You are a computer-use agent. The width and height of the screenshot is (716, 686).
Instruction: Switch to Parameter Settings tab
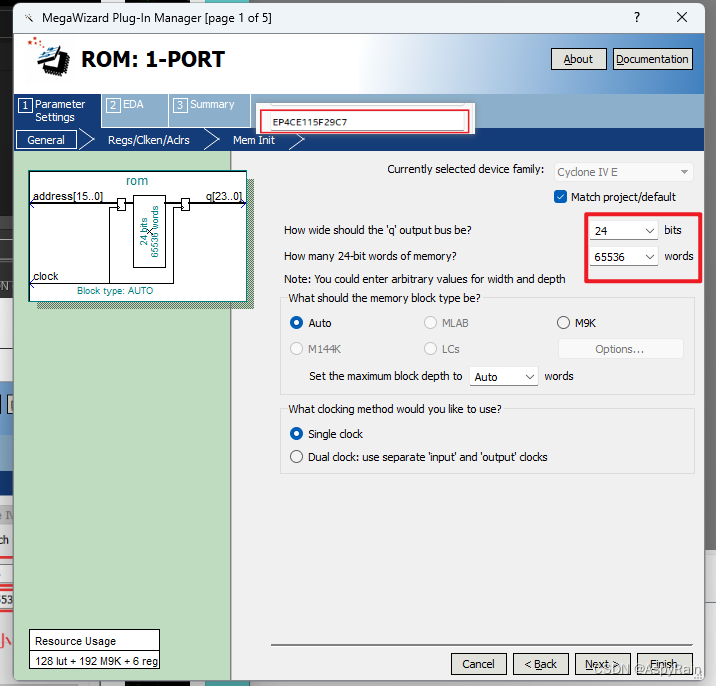point(58,111)
